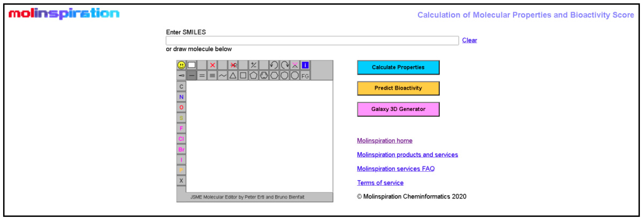
Task: Select the benzene aromatic ring tool
Action: [x=264, y=75]
